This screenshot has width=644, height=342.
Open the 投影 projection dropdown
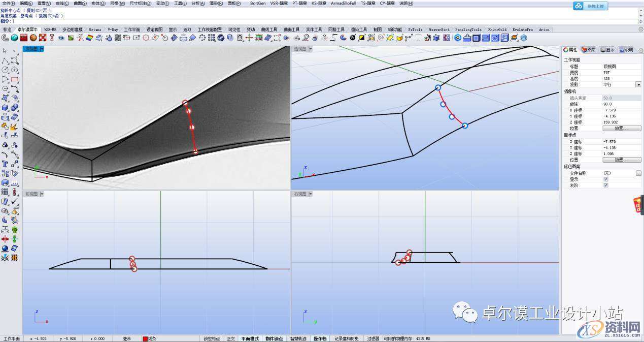[x=638, y=85]
